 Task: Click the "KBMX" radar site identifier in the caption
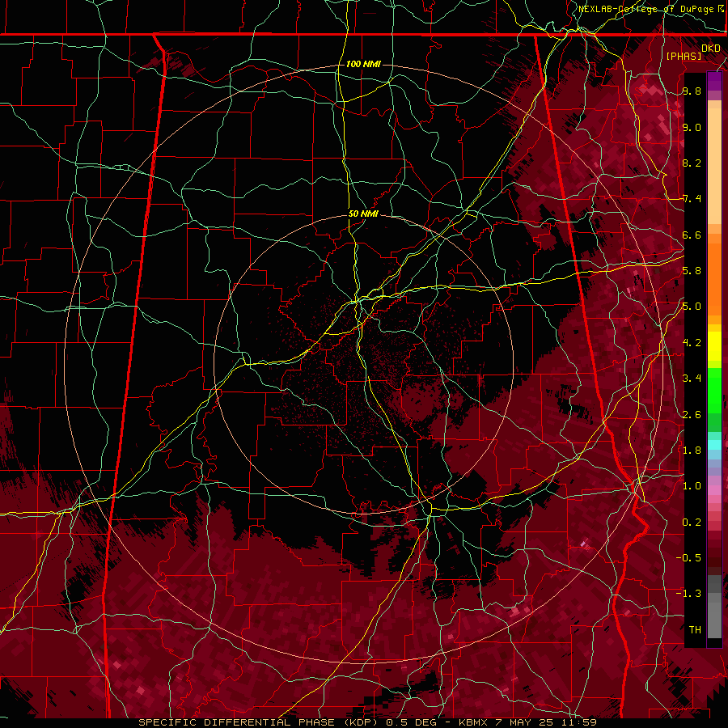tap(473, 722)
